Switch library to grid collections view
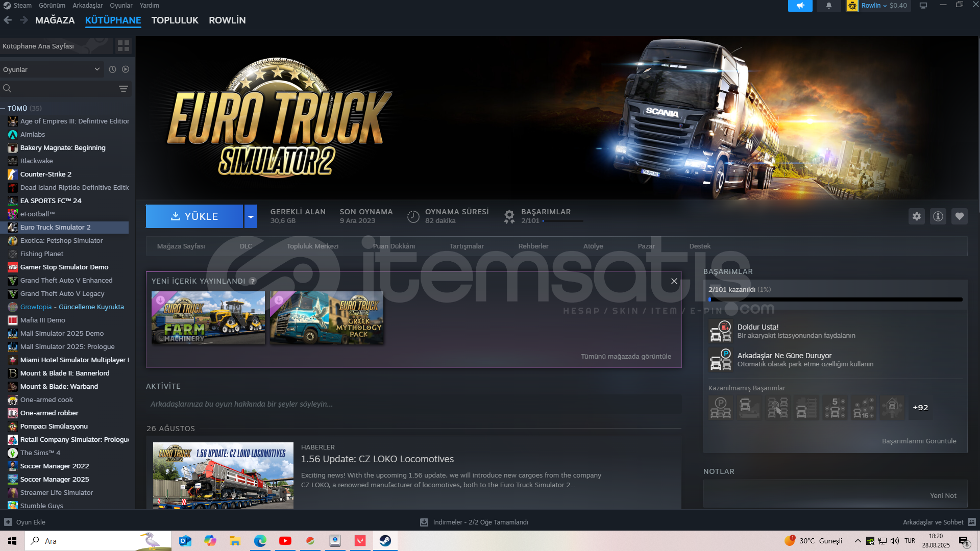Image resolution: width=980 pixels, height=551 pixels. pos(124,46)
